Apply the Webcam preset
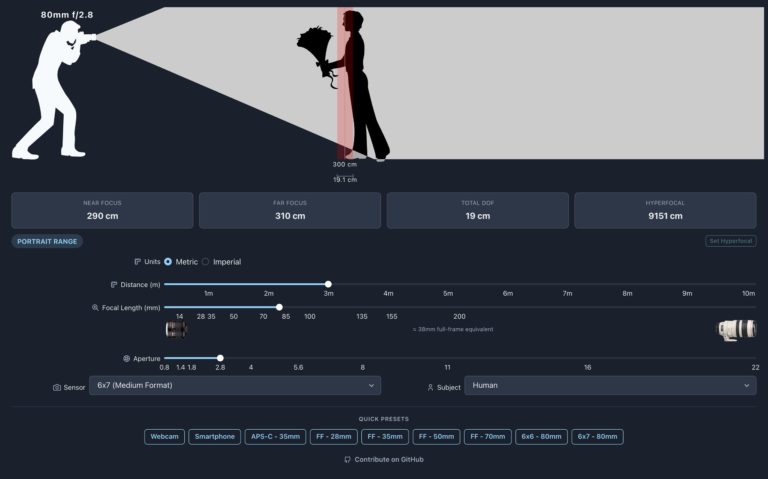Image resolution: width=768 pixels, height=479 pixels. coord(165,436)
